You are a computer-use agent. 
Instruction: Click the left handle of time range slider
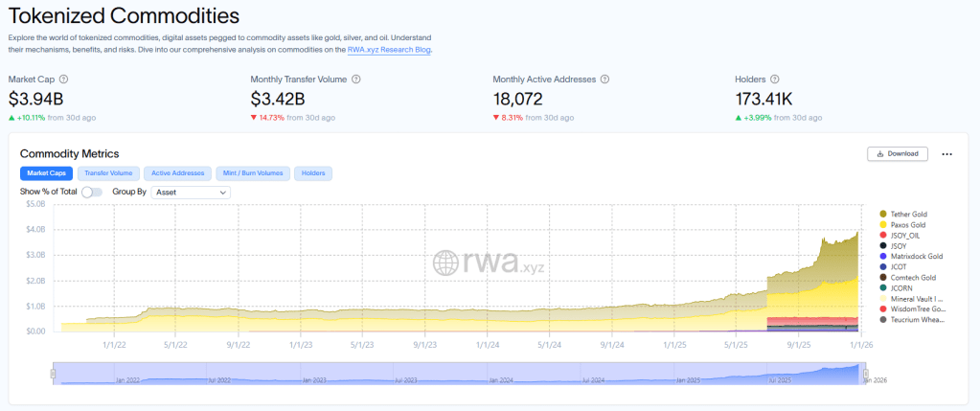54,375
